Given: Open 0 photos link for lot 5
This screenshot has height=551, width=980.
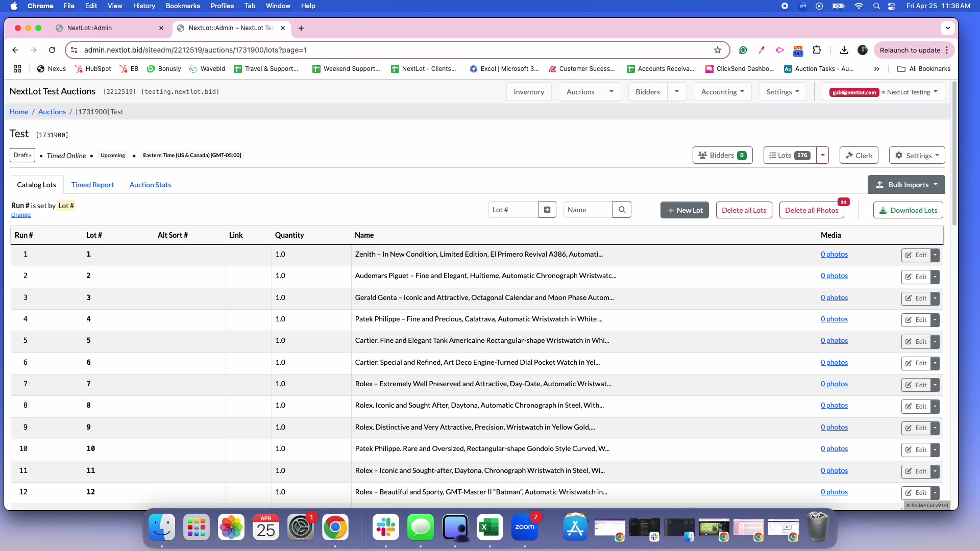Looking at the screenshot, I should click(x=834, y=341).
